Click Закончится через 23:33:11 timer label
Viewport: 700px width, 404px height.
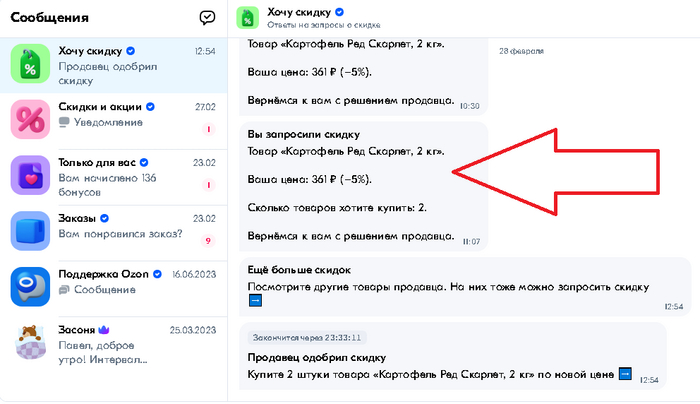coord(307,337)
